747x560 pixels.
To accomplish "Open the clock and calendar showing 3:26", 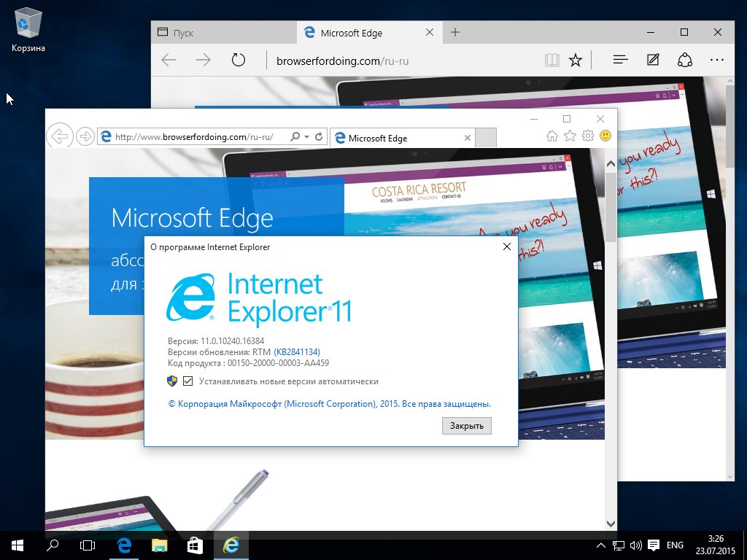I will [716, 545].
